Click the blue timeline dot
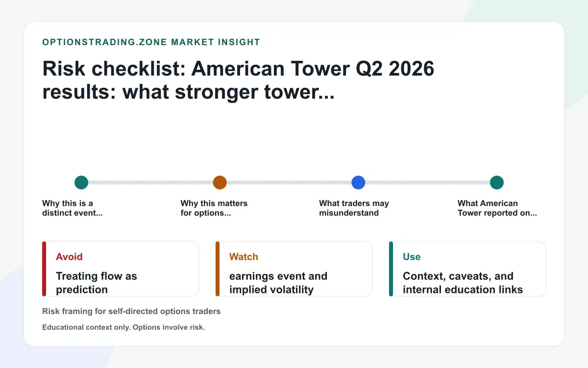The width and height of the screenshot is (588, 368). (359, 183)
